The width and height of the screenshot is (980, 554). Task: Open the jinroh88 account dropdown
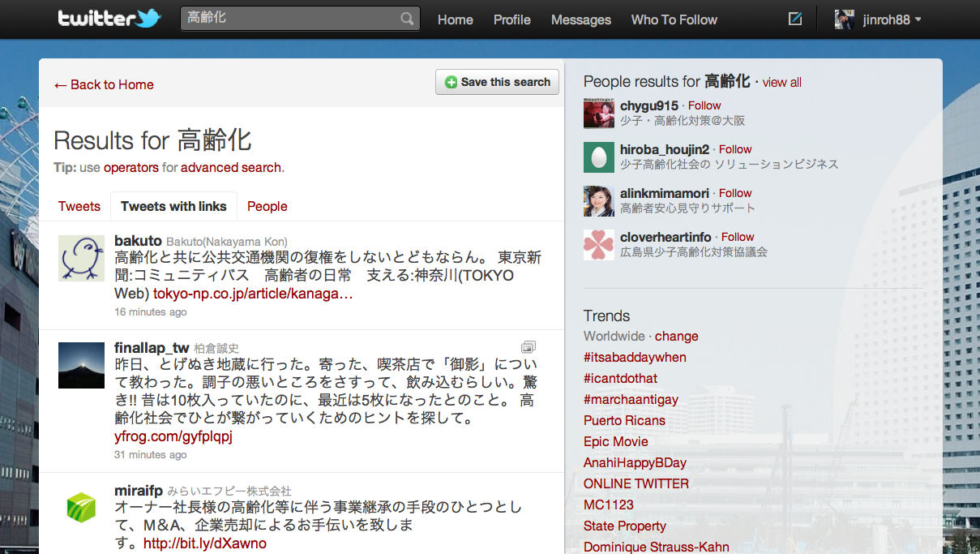pyautogui.click(x=879, y=19)
